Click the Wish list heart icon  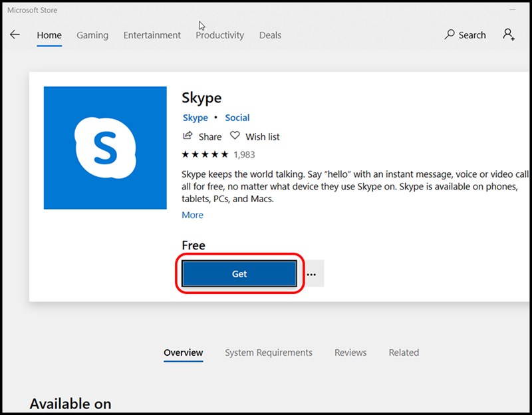click(x=235, y=136)
